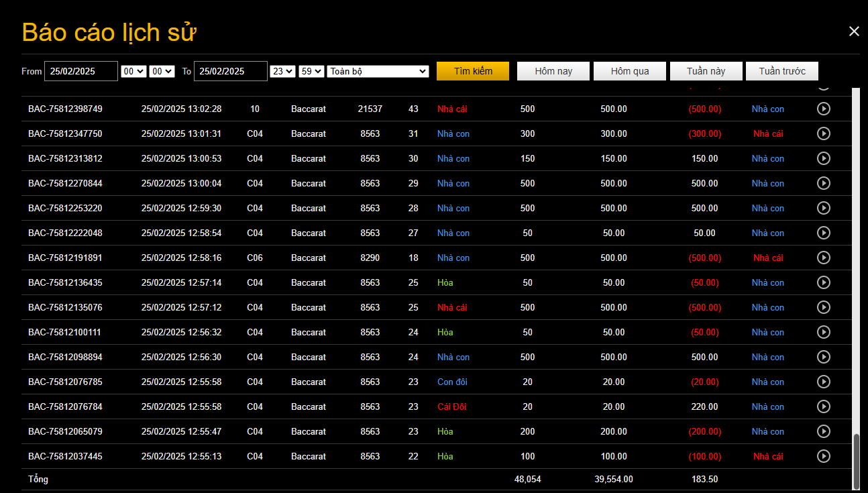Choose the Tuần trước date range

tap(782, 71)
